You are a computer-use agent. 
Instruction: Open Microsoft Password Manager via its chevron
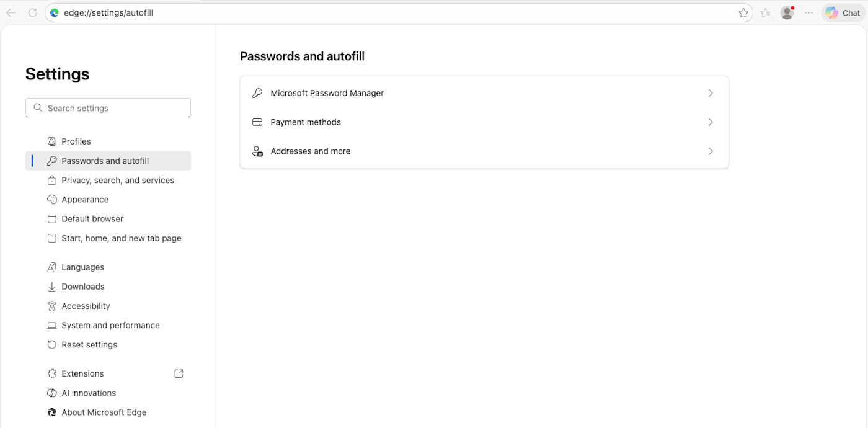[x=711, y=92]
